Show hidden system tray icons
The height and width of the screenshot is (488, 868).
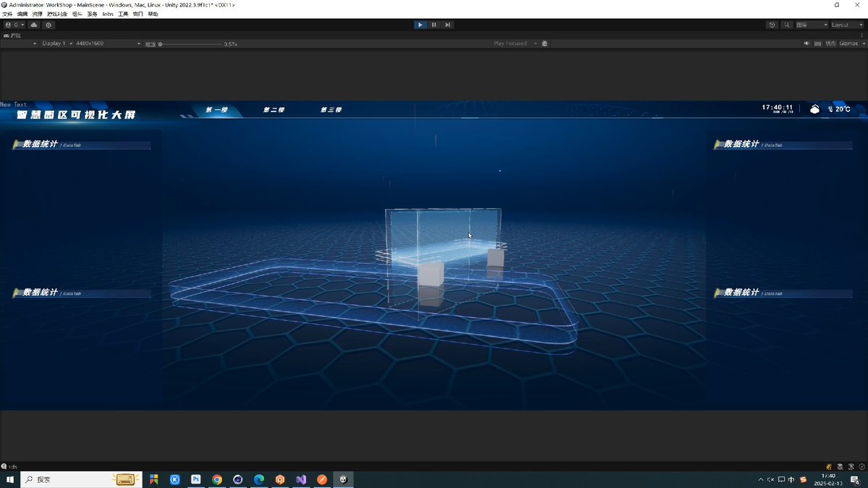pos(760,479)
